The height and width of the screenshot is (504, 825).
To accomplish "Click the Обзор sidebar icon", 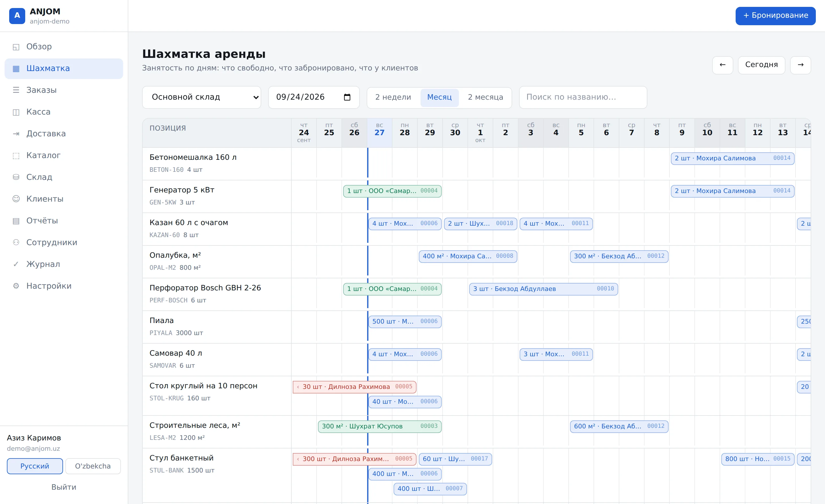I will pyautogui.click(x=16, y=47).
